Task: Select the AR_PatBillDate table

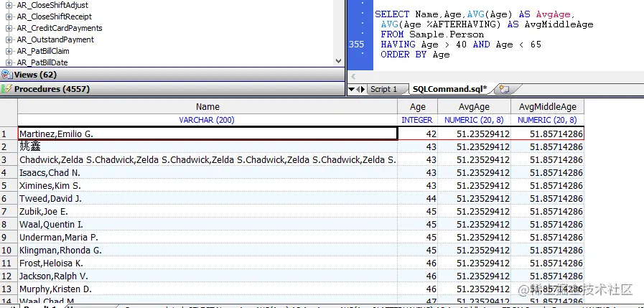Action: (x=42, y=63)
